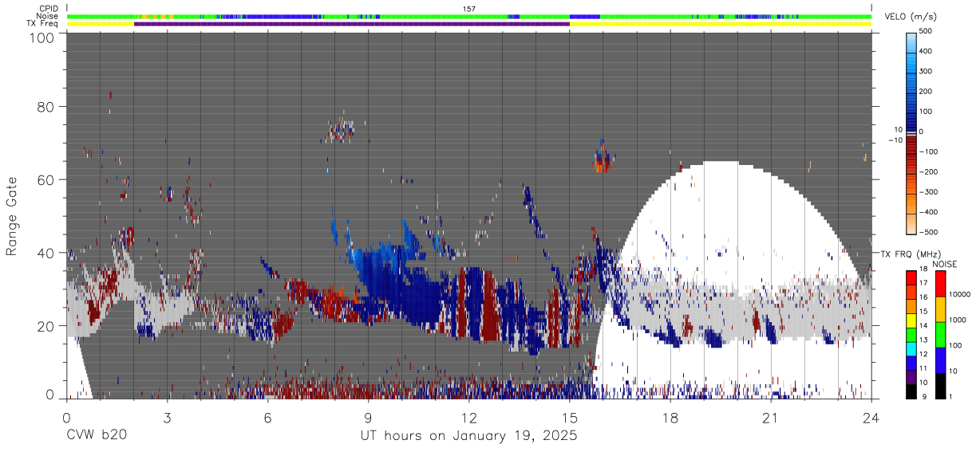Click the orange 1000-10000 NOISE colorbar segment
This screenshot has height=452, width=980.
939,309
